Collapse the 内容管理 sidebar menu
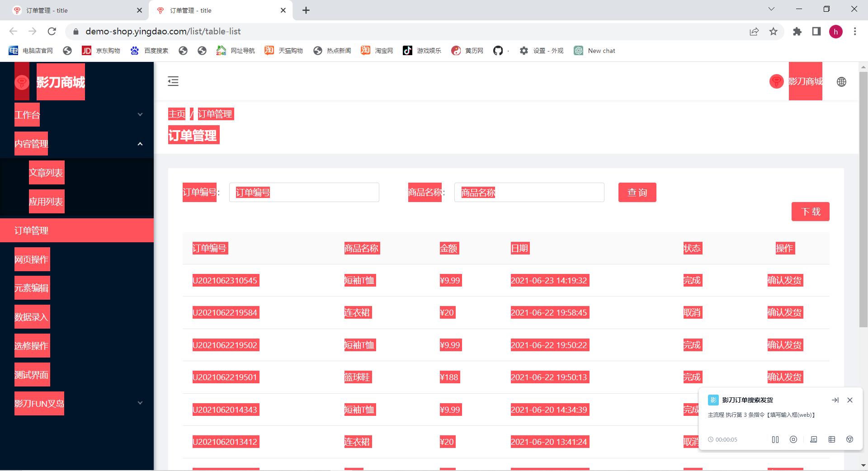This screenshot has width=868, height=471. tap(77, 144)
